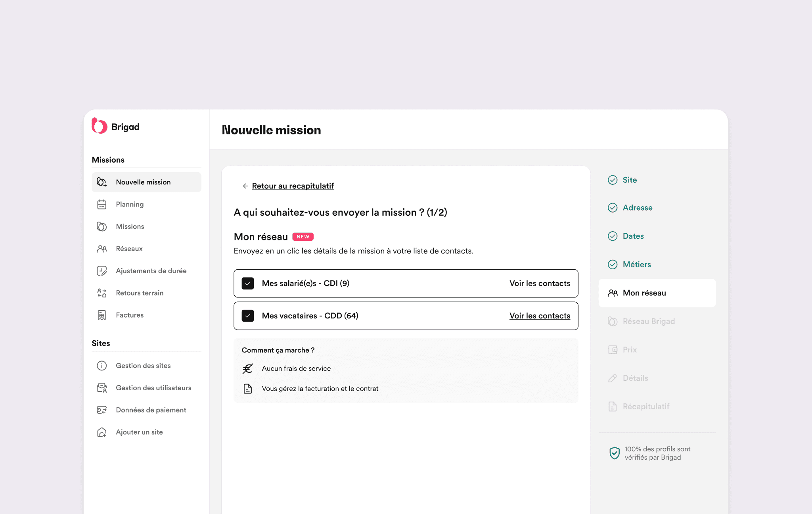Open Planning from the sidebar menu

coord(146,204)
